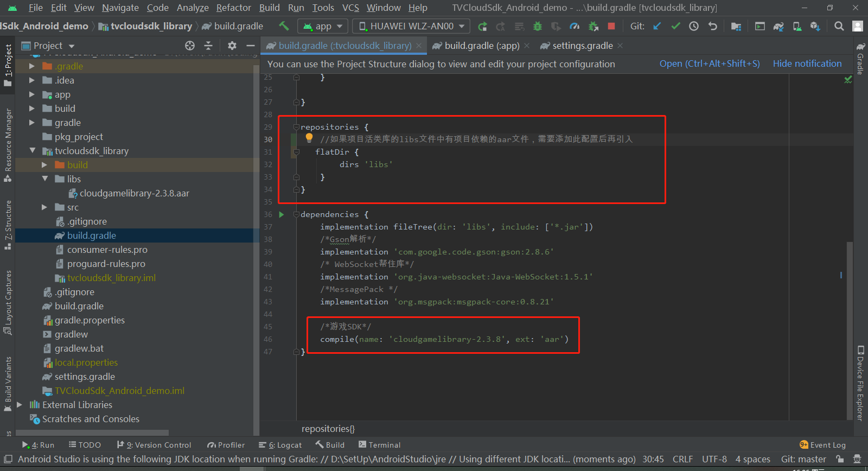Image resolution: width=868 pixels, height=471 pixels.
Task: Open the TODO tool window
Action: 85,445
